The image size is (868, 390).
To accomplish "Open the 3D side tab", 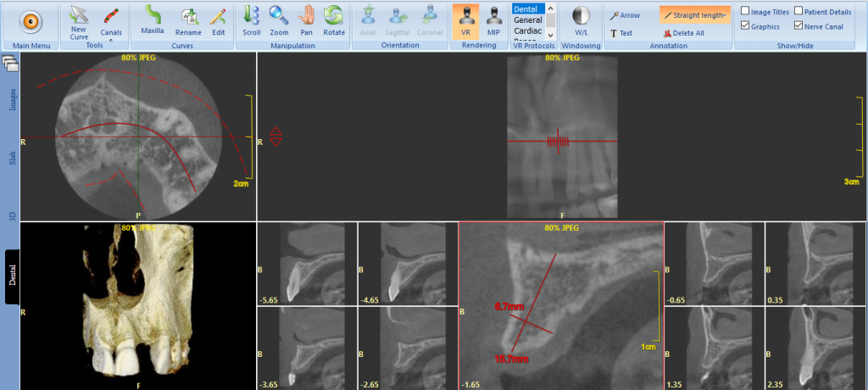I will [x=12, y=216].
